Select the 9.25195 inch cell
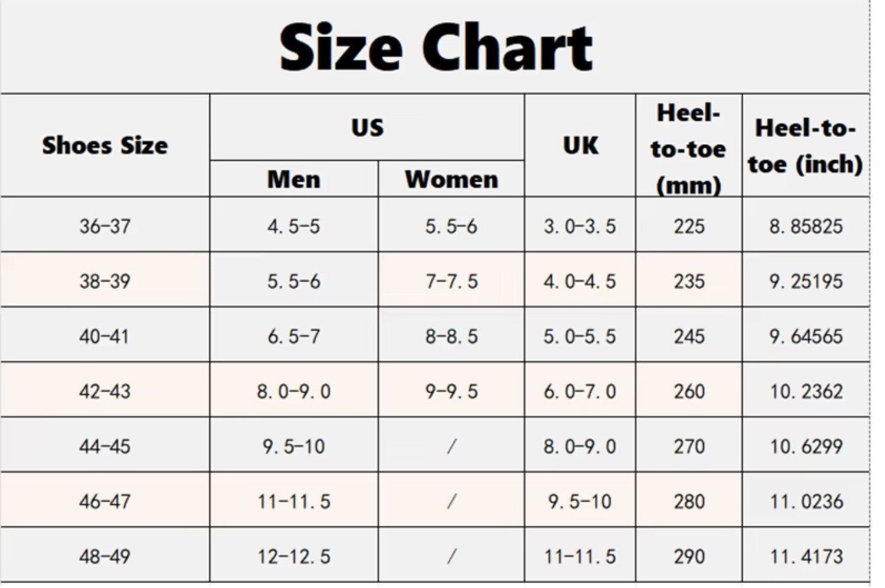Image resolution: width=885 pixels, height=588 pixels. pos(805,281)
